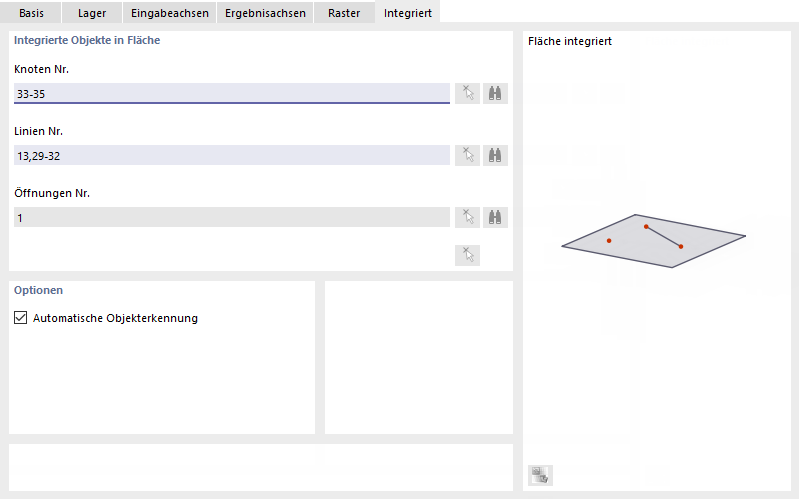The image size is (799, 499).
Task: Click the view settings icon below the preview
Action: coord(540,475)
